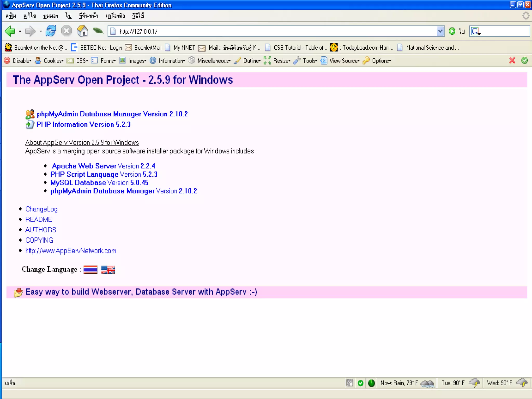
Task: Open the Disable dropdown in developer toolbar
Action: 22,61
